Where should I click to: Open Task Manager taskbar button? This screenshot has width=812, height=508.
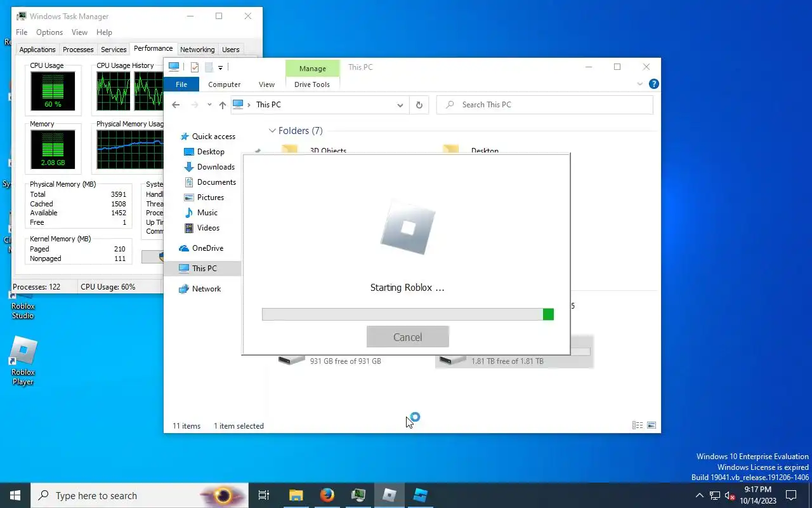(x=358, y=495)
